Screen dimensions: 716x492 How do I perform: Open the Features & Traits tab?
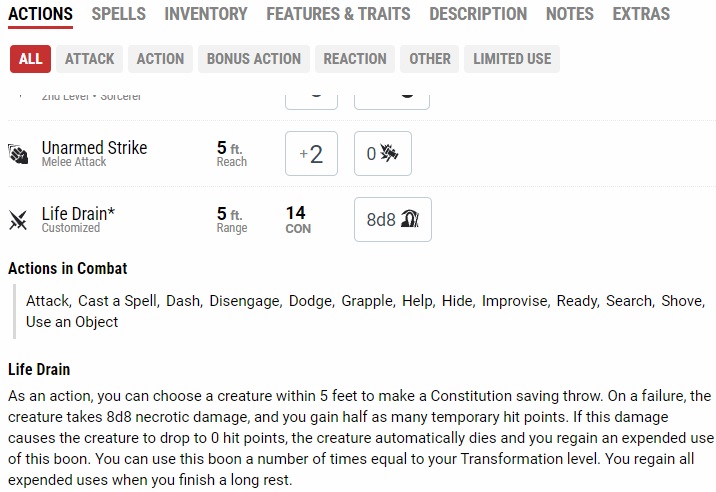(x=338, y=14)
